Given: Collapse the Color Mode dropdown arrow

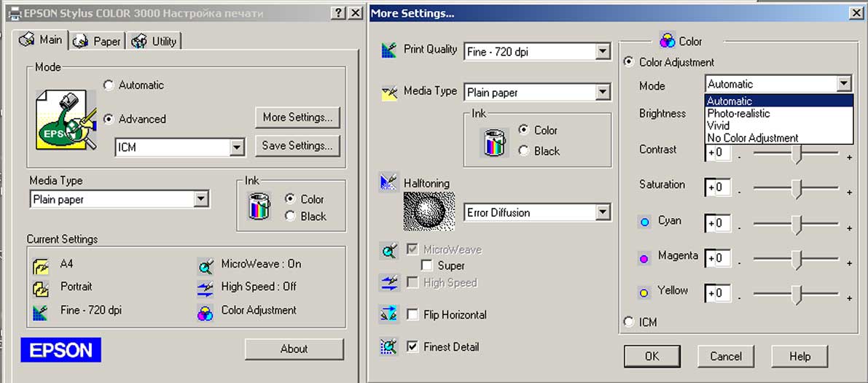Looking at the screenshot, I should [x=843, y=84].
